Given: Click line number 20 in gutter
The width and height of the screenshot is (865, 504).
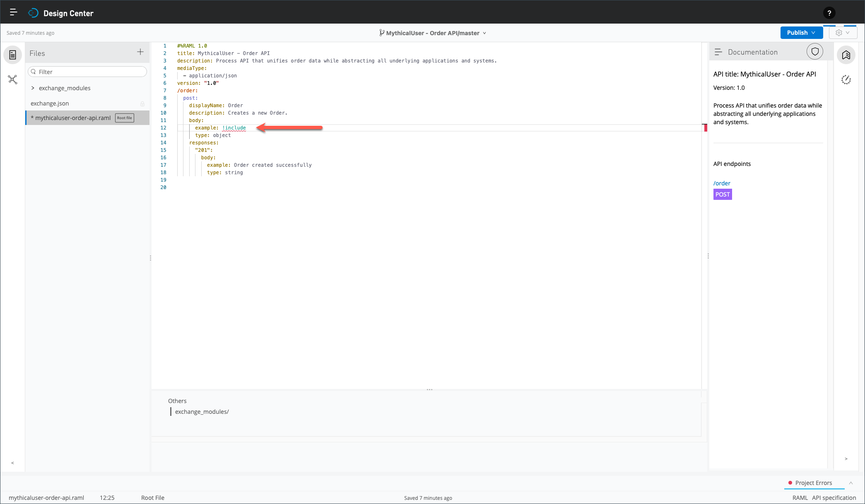Looking at the screenshot, I should [x=164, y=187].
